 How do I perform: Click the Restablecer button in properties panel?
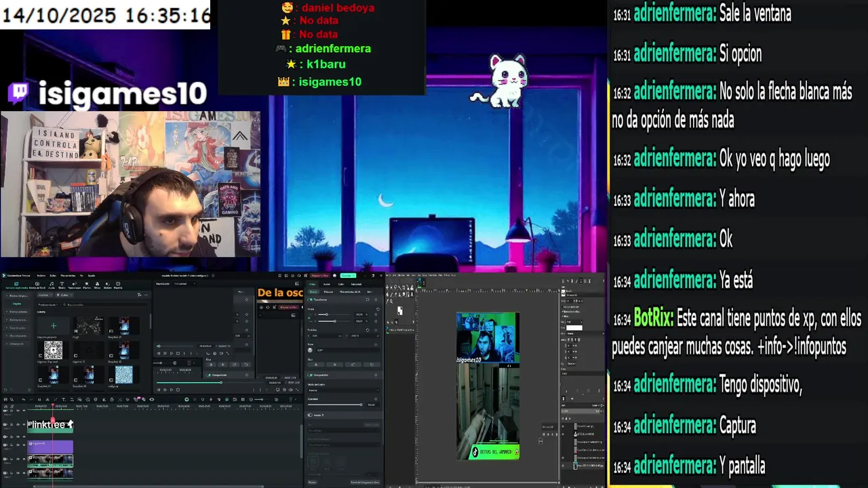pos(312,483)
